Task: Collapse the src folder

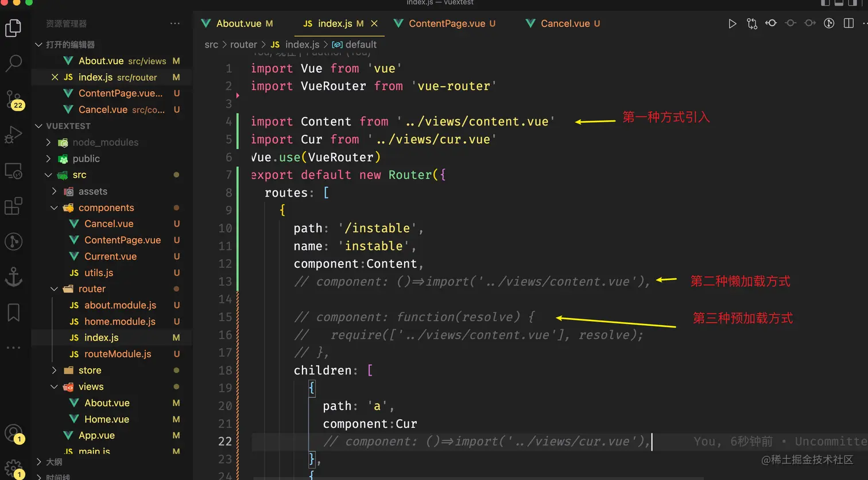Action: click(49, 175)
